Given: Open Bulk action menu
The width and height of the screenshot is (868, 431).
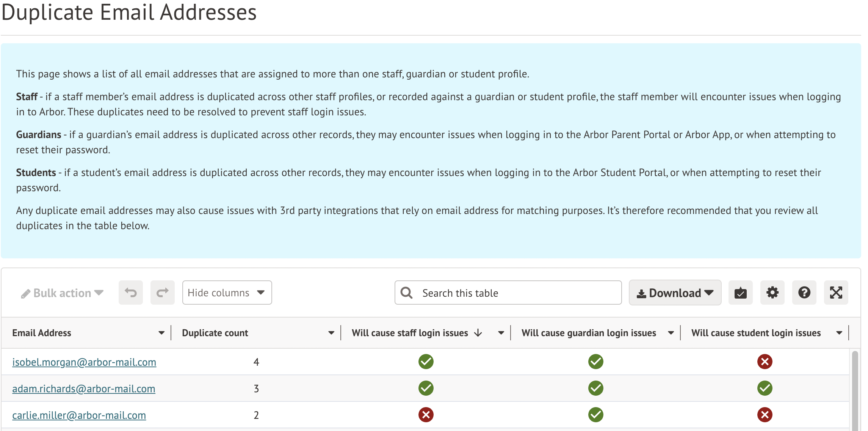Looking at the screenshot, I should [x=63, y=293].
